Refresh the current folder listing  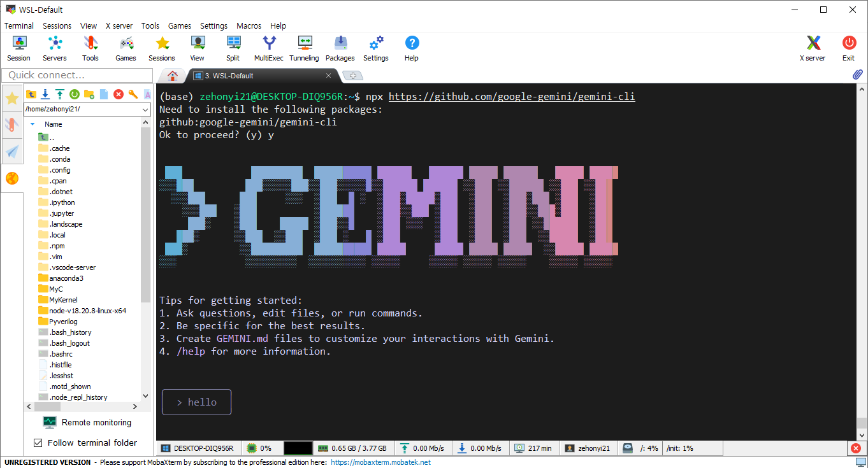coord(75,94)
